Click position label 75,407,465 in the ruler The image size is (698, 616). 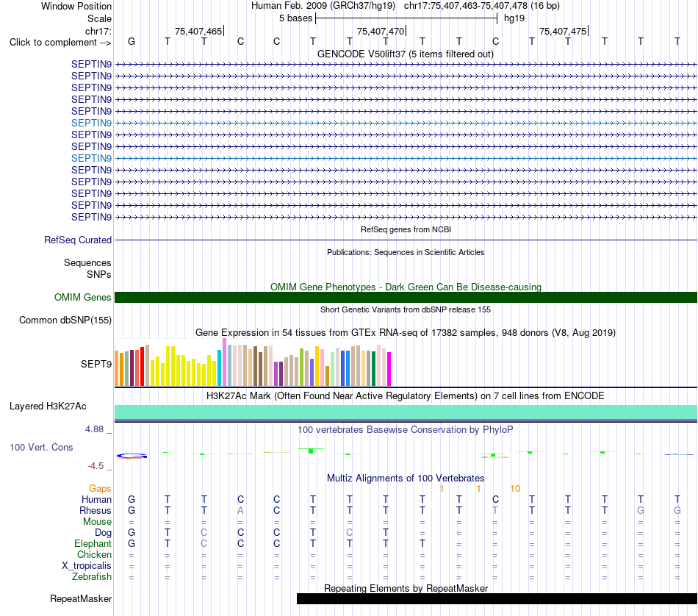[198, 31]
